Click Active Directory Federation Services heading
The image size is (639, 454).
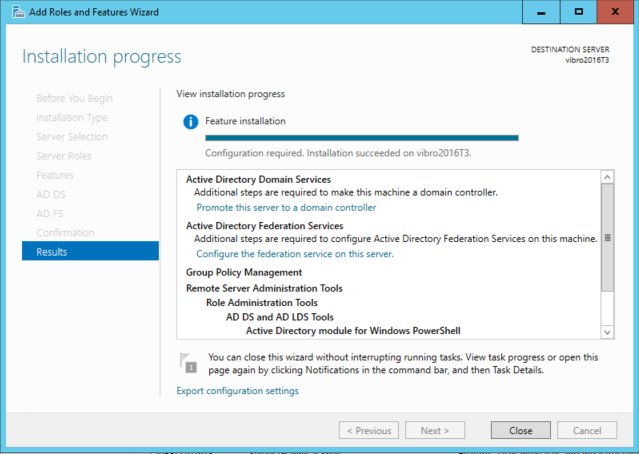(264, 226)
